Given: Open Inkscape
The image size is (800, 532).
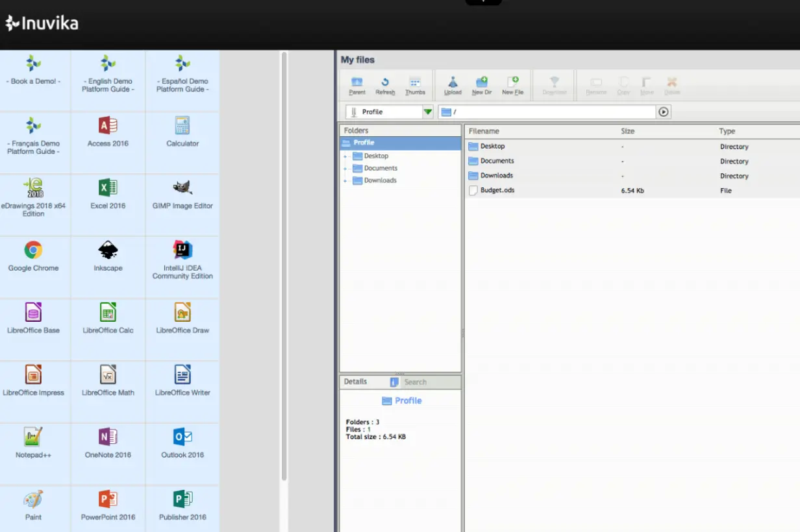Looking at the screenshot, I should 108,257.
